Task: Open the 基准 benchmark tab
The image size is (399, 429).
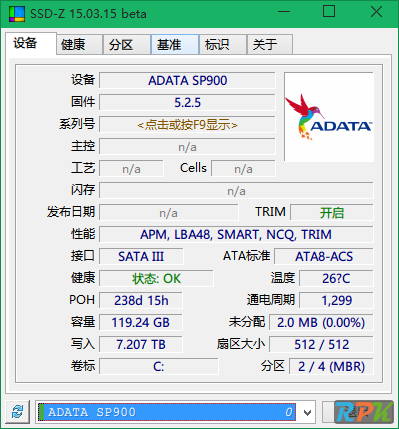Action: click(175, 44)
